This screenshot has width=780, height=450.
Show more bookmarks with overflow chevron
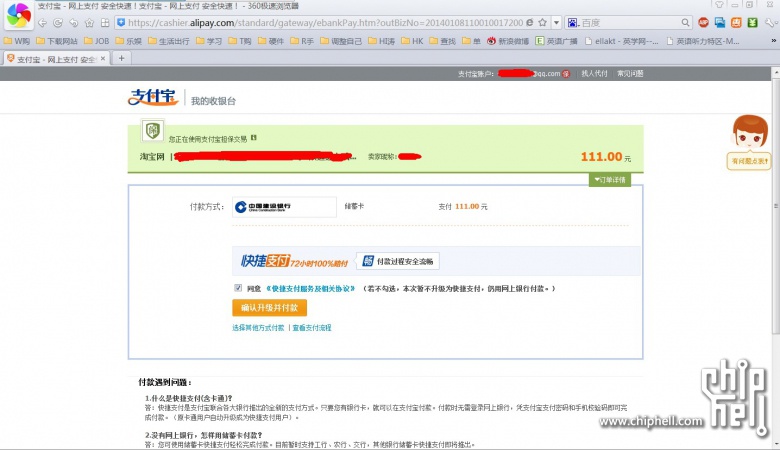click(774, 41)
